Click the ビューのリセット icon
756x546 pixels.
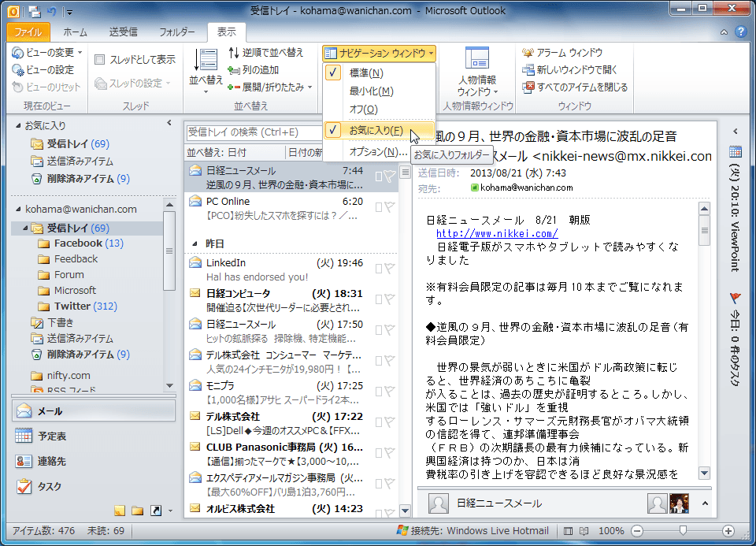tap(17, 87)
